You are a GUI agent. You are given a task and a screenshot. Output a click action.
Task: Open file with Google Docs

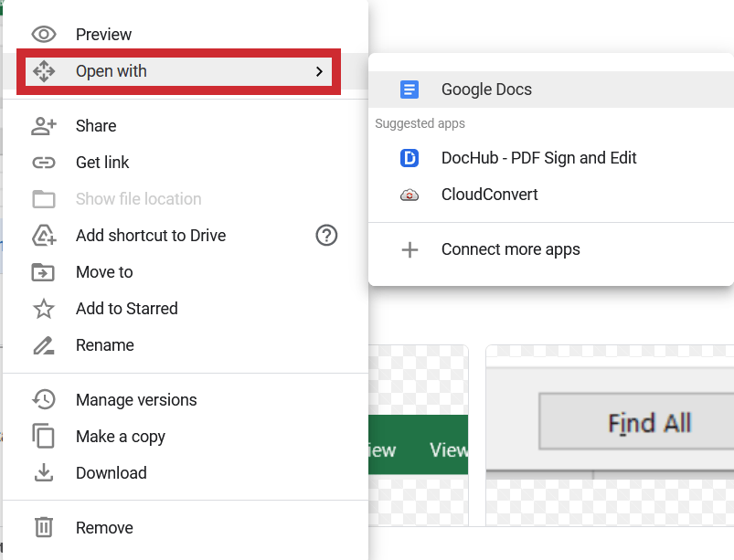[486, 90]
